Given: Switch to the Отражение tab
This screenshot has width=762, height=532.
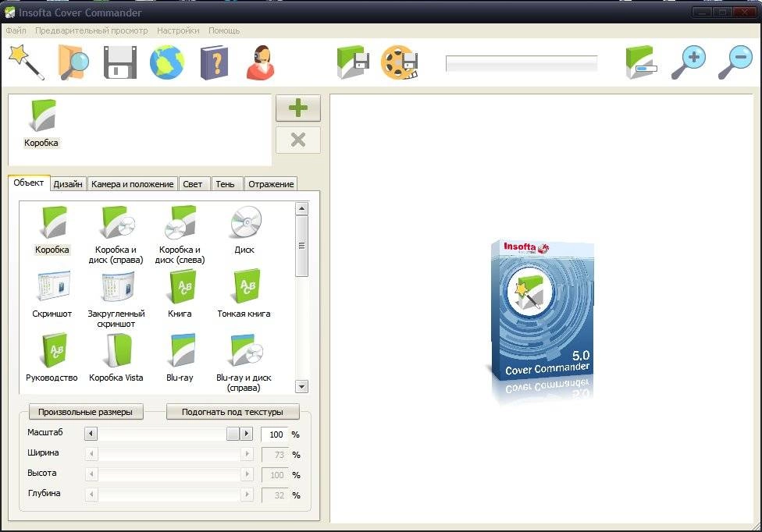Looking at the screenshot, I should tap(271, 184).
